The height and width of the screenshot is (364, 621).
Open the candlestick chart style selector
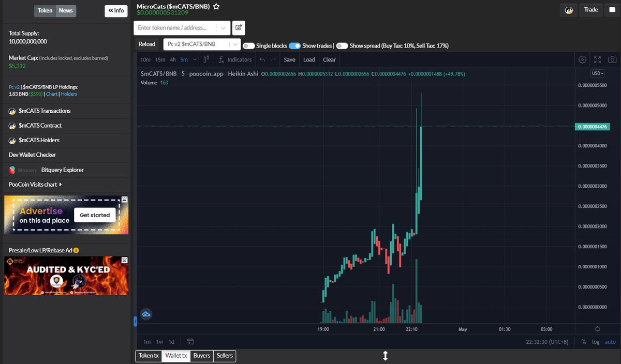pyautogui.click(x=206, y=59)
